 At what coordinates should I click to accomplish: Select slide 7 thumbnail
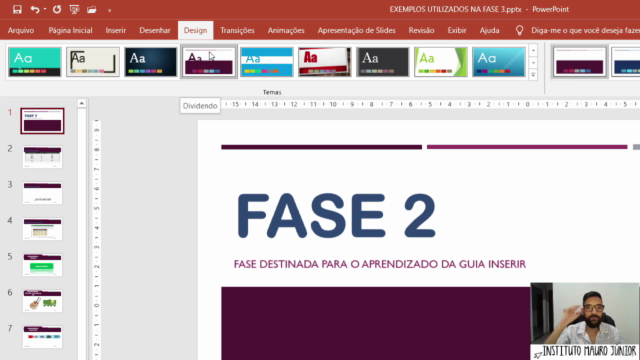42,337
